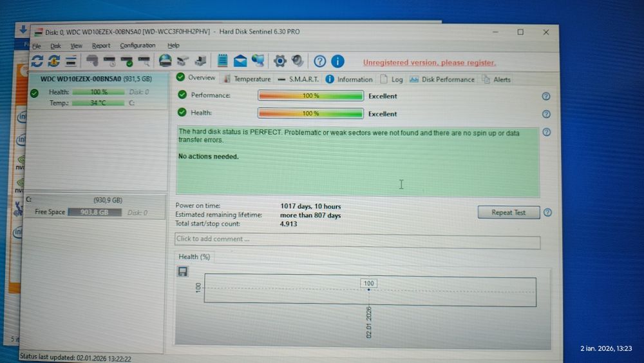Click 'No actions needed.' text

208,156
